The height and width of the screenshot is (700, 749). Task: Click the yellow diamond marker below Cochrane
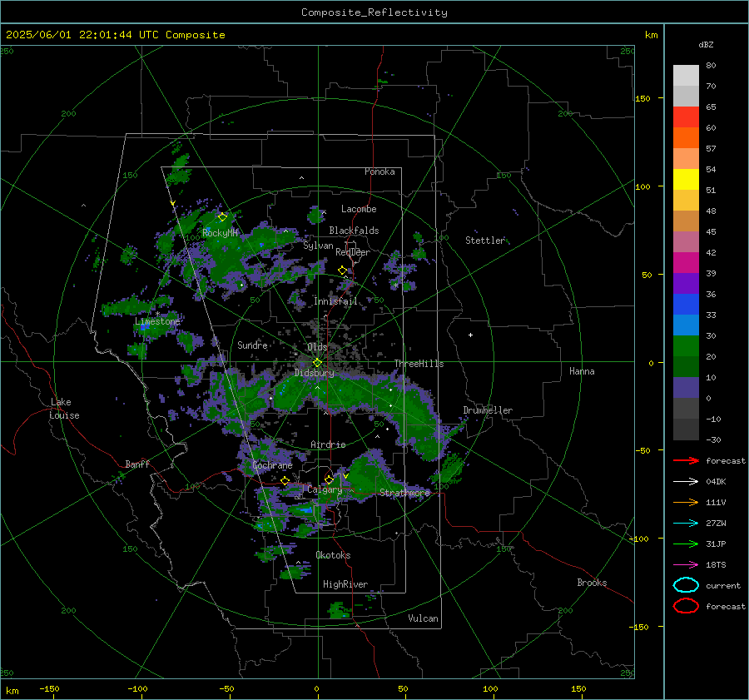point(285,480)
